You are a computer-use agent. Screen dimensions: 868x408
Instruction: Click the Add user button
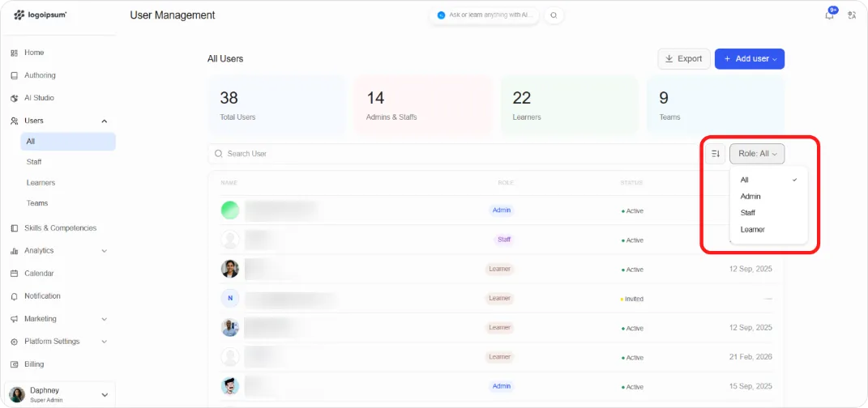tap(750, 58)
